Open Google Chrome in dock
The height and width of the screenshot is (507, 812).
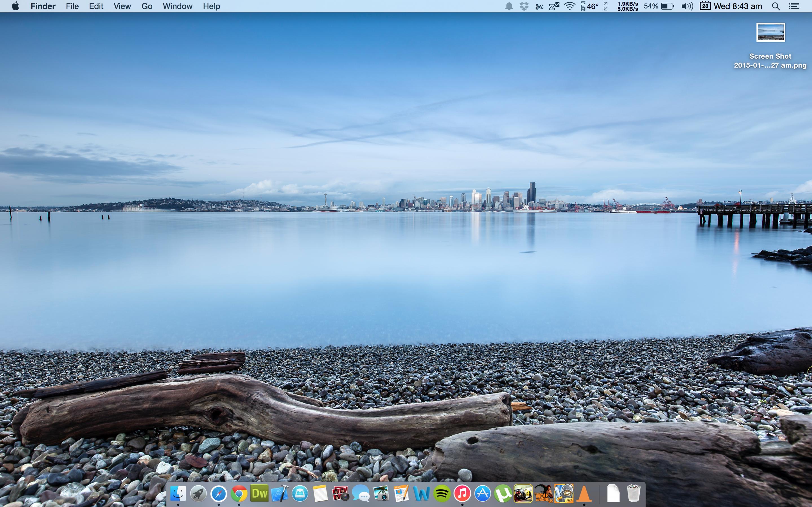[239, 493]
